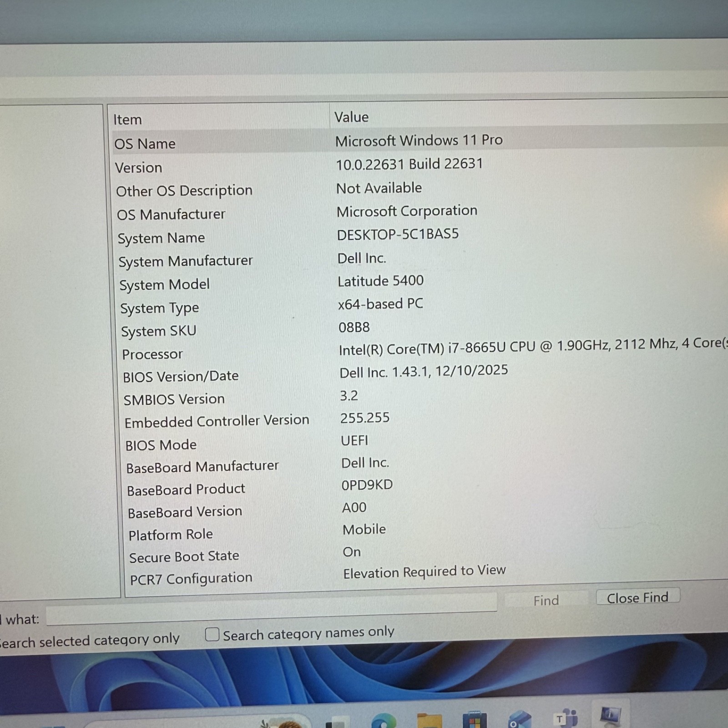Click the value Latitude 5400
728x728 pixels.
(x=380, y=281)
